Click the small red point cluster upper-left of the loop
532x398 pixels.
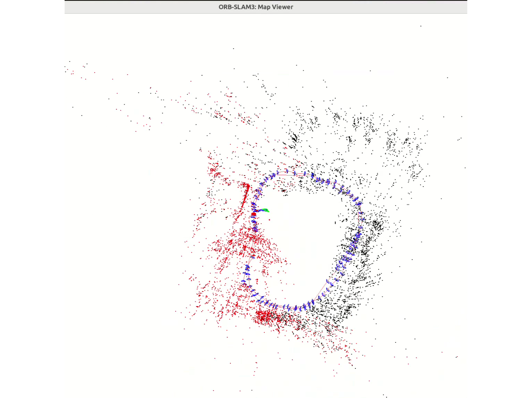215,171
